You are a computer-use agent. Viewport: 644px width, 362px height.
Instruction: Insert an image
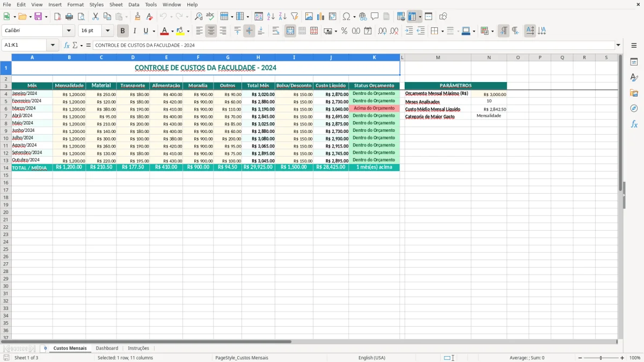(309, 17)
